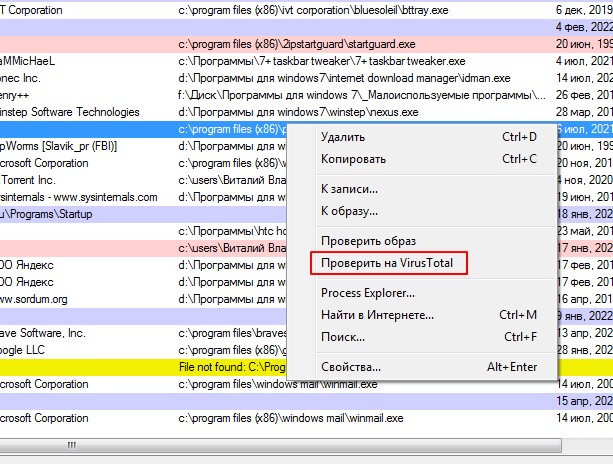
Task: Click the 28 мар date cell
Action: [x=584, y=112]
